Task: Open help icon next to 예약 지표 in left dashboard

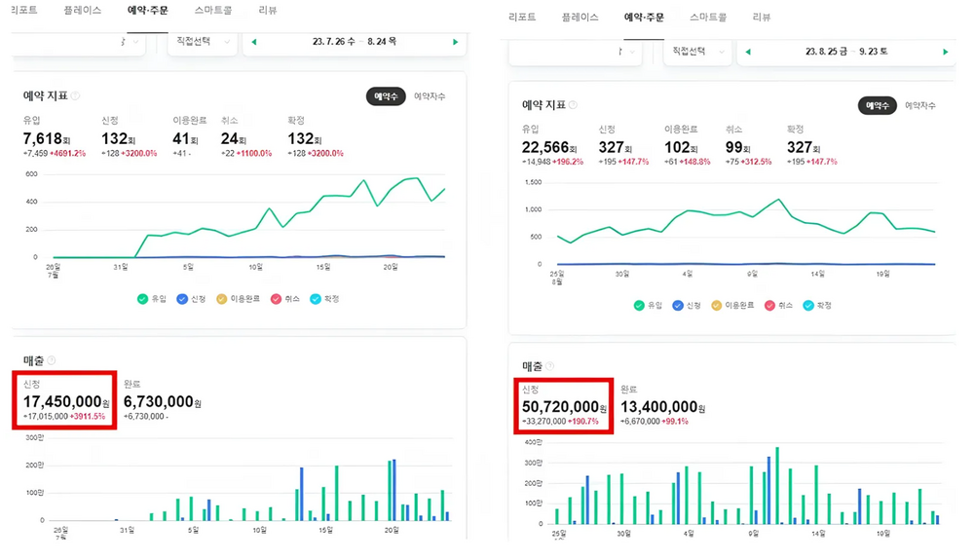Action: point(76,95)
